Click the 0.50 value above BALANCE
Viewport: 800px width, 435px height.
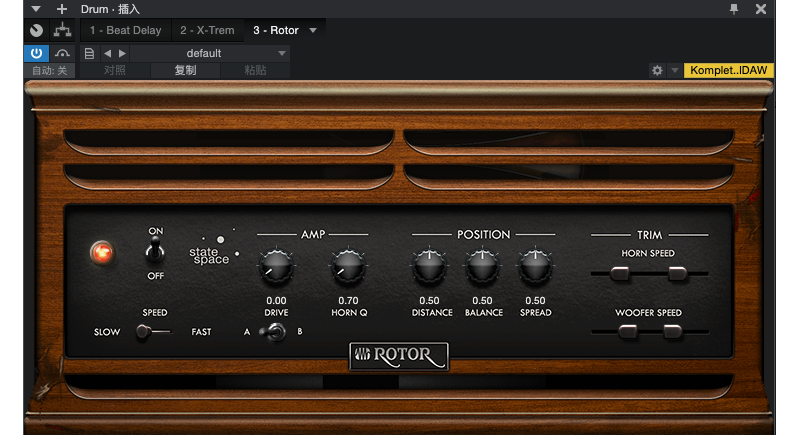482,300
